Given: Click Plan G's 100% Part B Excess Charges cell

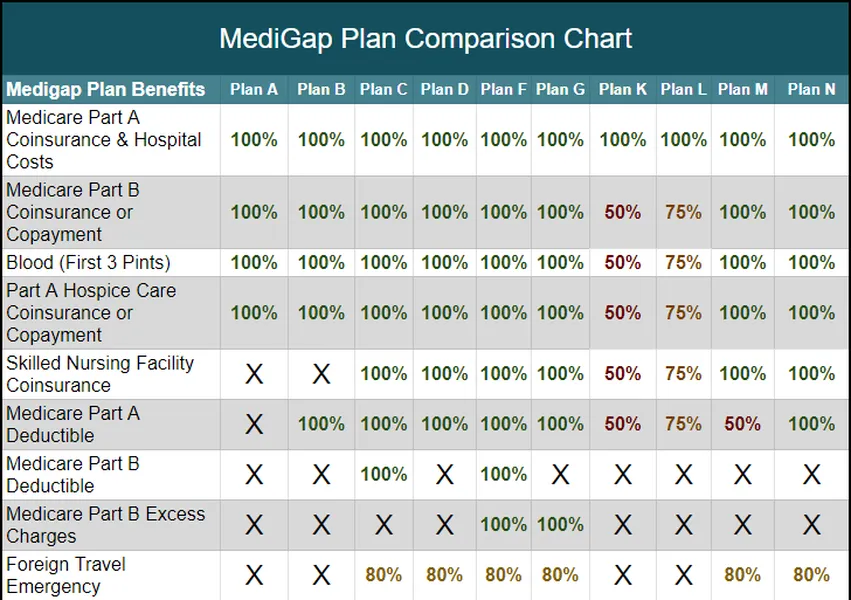Looking at the screenshot, I should pos(560,524).
